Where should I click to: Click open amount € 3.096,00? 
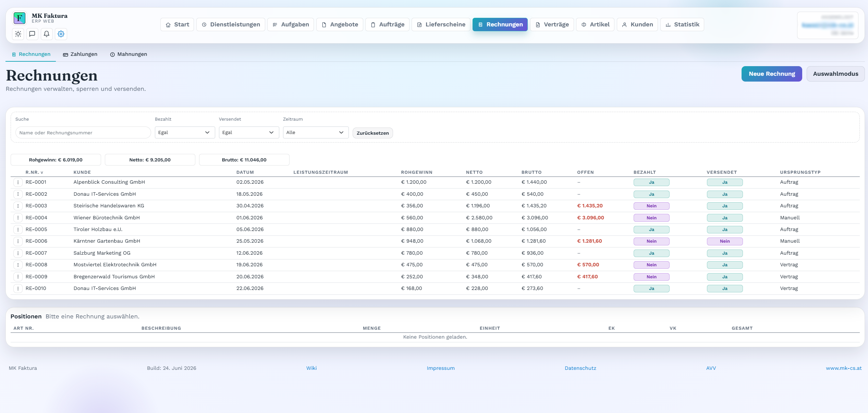click(x=591, y=218)
